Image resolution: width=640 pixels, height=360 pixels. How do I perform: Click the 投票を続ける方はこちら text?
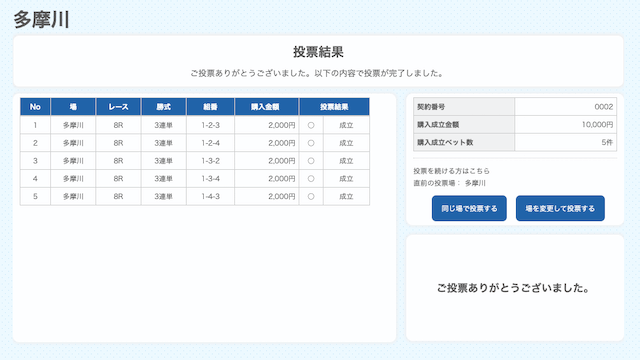pos(451,171)
